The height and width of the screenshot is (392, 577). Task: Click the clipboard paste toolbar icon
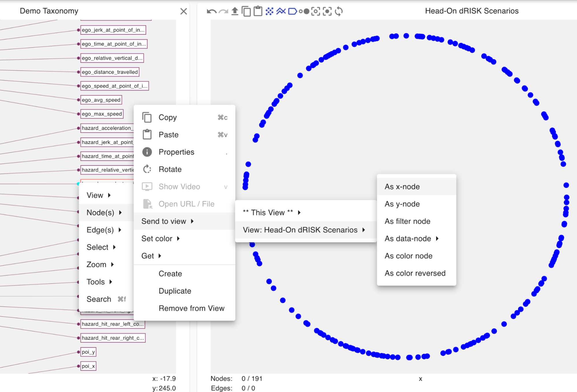point(258,11)
